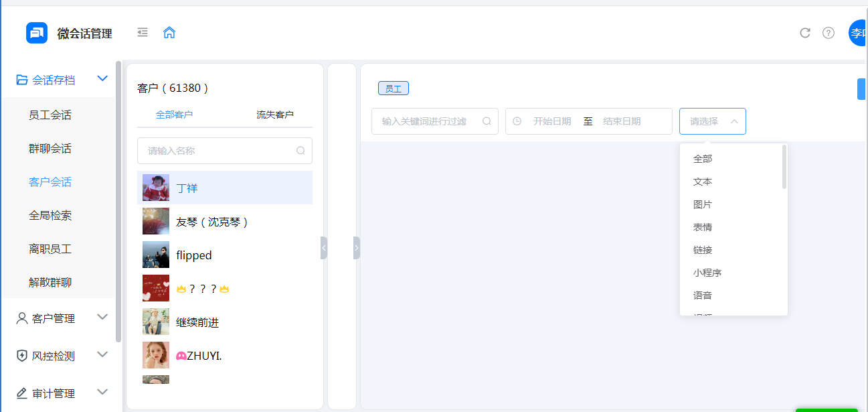Image resolution: width=868 pixels, height=412 pixels.
Task: Select 图片 message type in the dropdown list
Action: 703,204
